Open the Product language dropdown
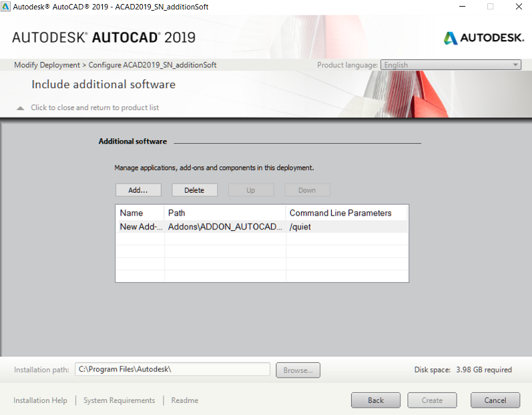 (x=451, y=65)
